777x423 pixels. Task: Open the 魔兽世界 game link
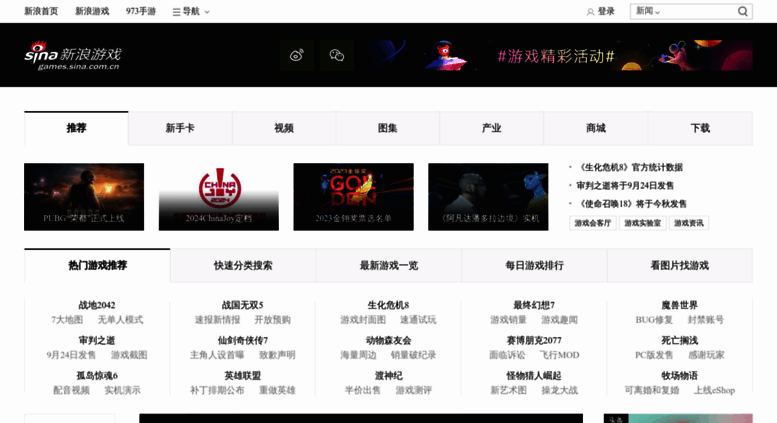point(679,305)
